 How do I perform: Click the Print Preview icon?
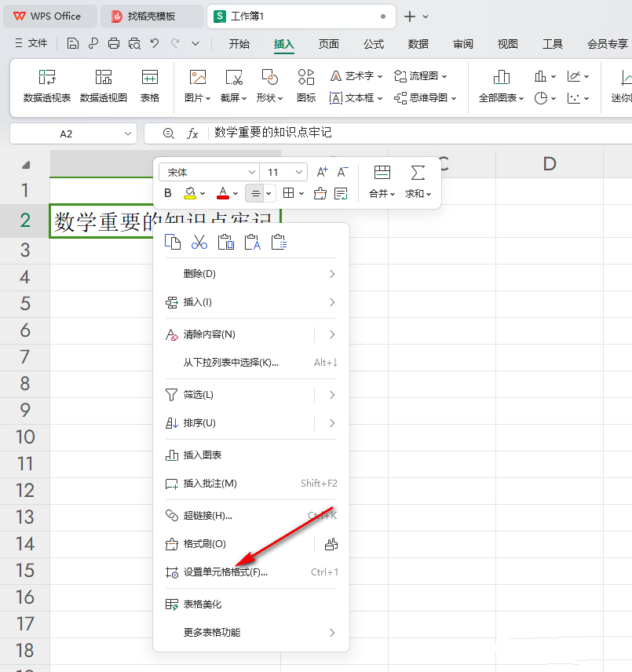[x=134, y=43]
